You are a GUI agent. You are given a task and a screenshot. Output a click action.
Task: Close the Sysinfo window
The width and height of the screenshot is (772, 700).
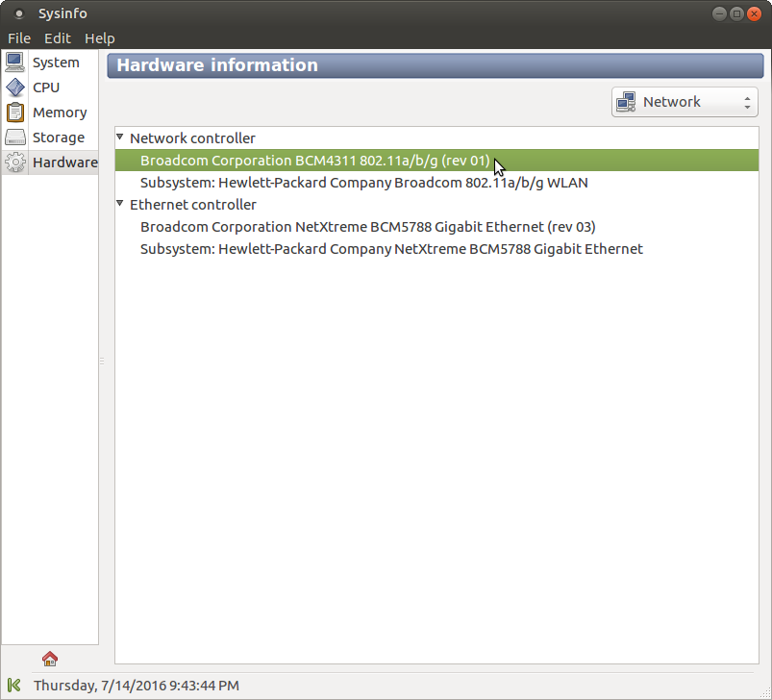(x=754, y=13)
